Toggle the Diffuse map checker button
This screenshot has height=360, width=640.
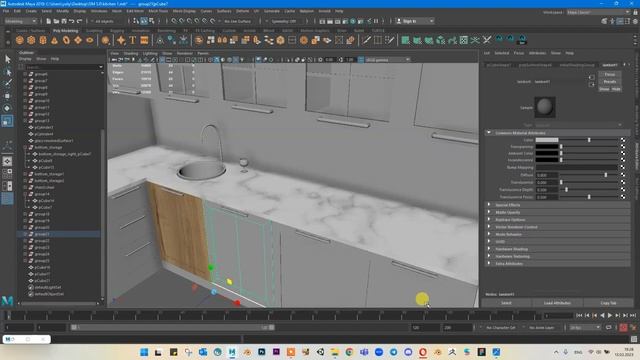pos(623,175)
